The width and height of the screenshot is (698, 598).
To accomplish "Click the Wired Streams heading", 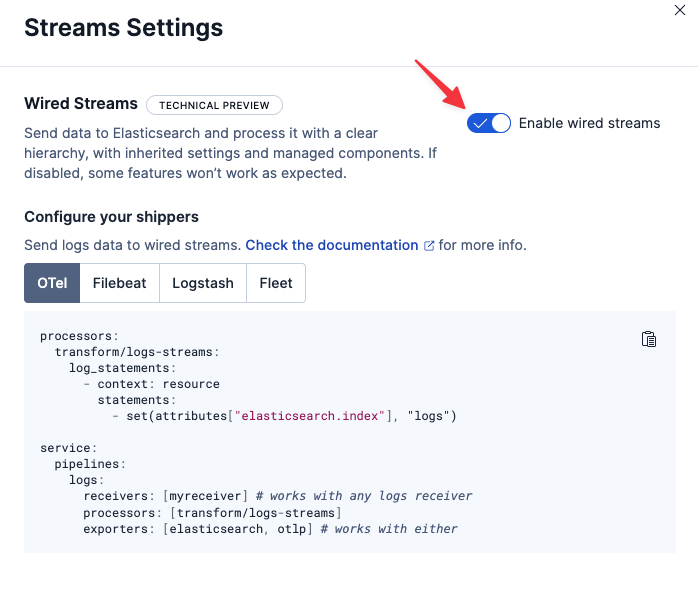I will (x=81, y=103).
